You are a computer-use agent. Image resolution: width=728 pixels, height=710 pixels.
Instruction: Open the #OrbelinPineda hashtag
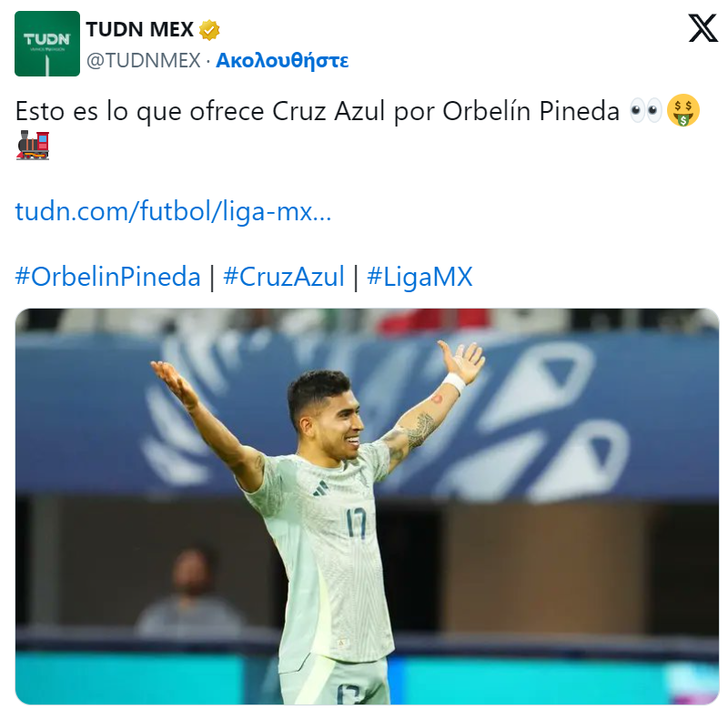click(x=107, y=277)
